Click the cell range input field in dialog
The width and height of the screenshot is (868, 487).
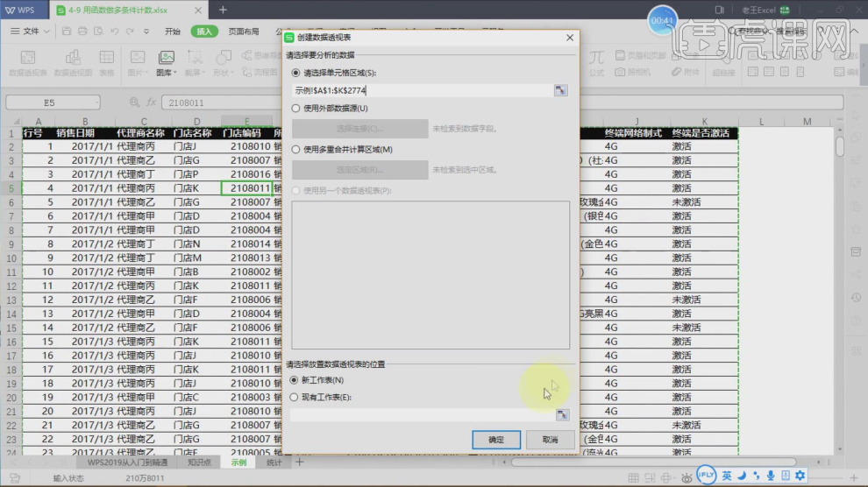click(x=423, y=90)
